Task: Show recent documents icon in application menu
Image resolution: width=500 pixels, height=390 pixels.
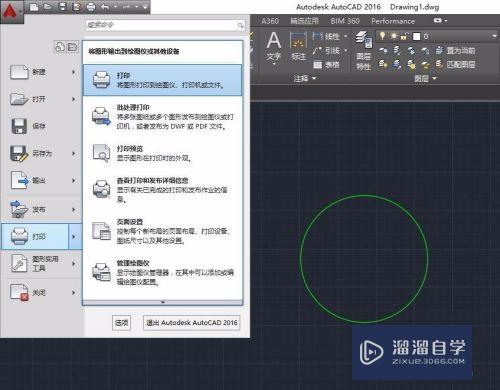Action: pyautogui.click(x=60, y=47)
